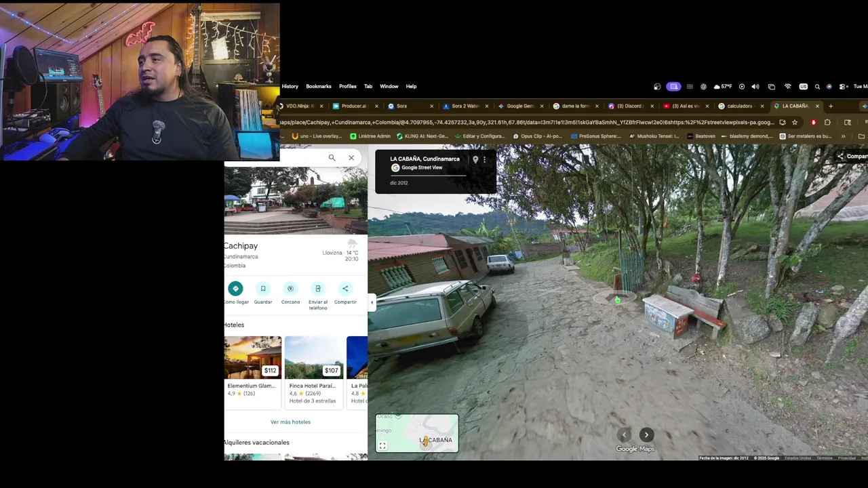Screen dimensions: 868x488
Task: Click the Ver más hoteles link
Action: click(x=290, y=422)
